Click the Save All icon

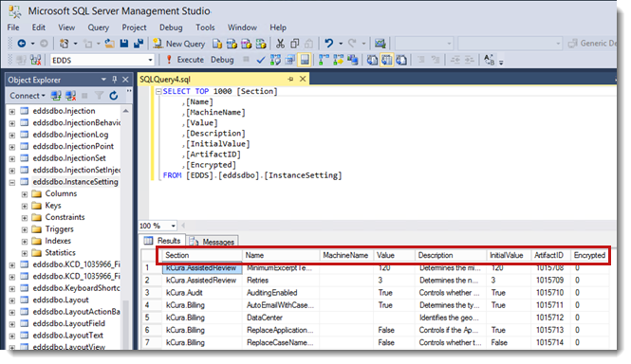point(139,44)
